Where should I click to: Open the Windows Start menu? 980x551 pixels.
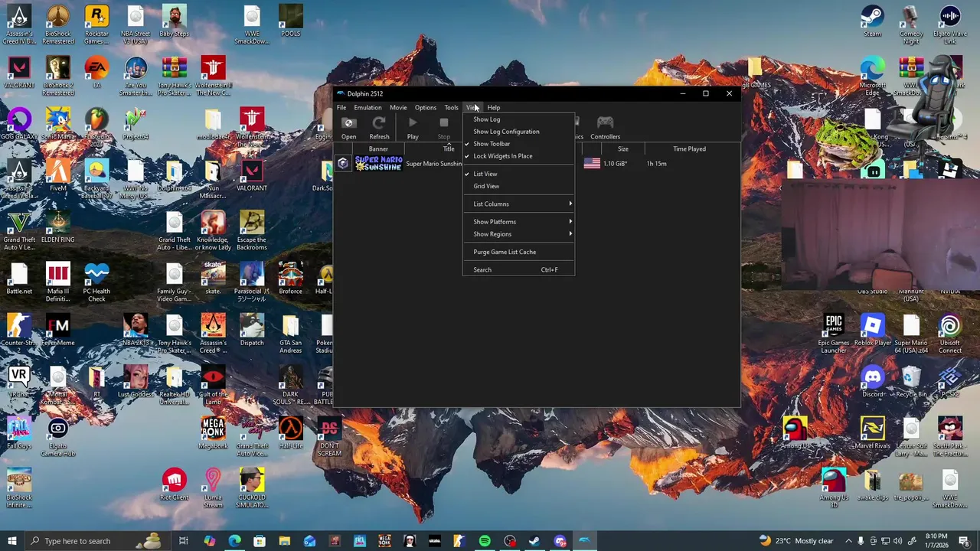[11, 541]
